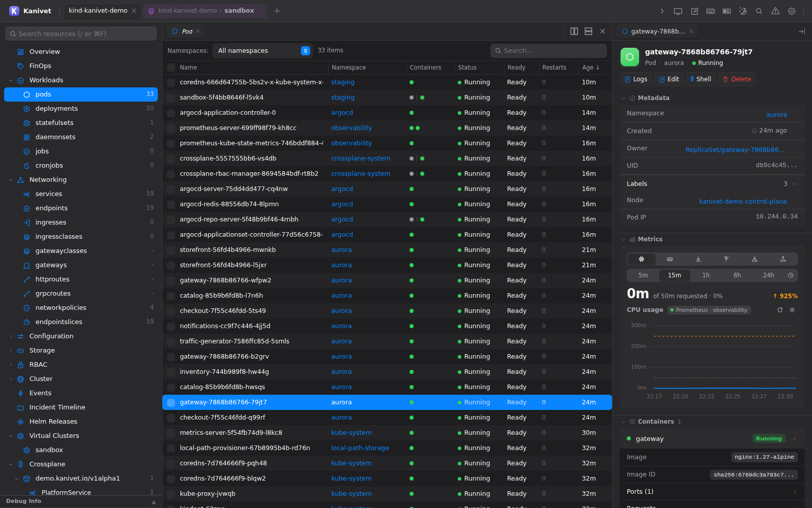Select the network download metric icon
Image resolution: width=812 pixels, height=508 pixels.
698,259
